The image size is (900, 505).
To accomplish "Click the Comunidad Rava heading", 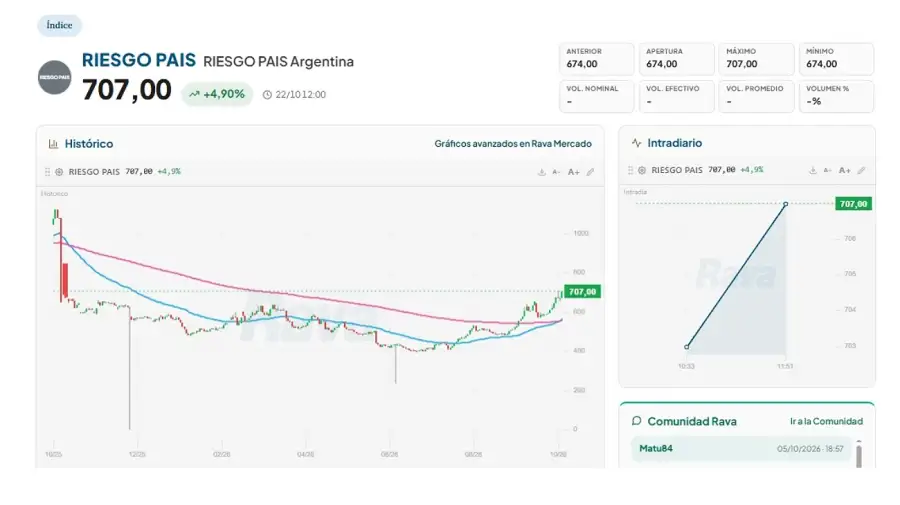I will pyautogui.click(x=692, y=421).
